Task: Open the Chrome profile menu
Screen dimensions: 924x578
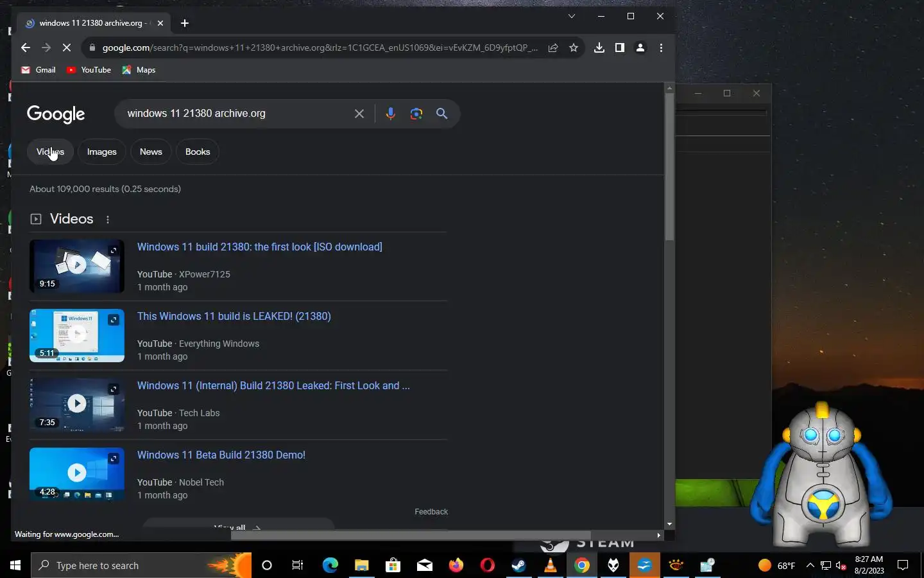Action: pyautogui.click(x=640, y=48)
